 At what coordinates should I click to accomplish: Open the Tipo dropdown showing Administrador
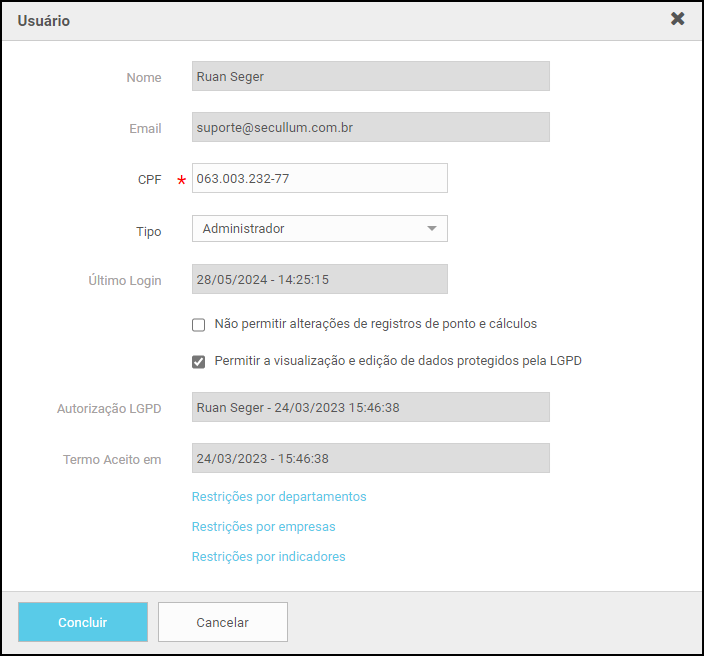point(319,229)
